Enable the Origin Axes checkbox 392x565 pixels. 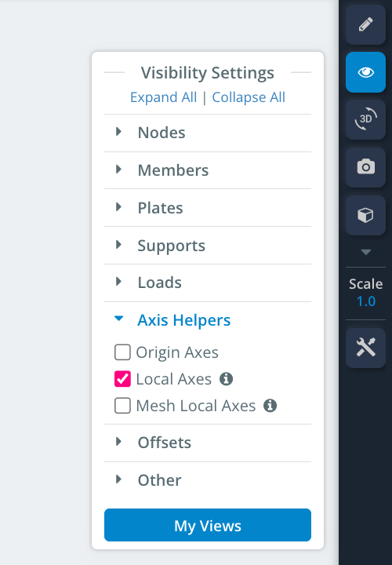click(x=122, y=352)
